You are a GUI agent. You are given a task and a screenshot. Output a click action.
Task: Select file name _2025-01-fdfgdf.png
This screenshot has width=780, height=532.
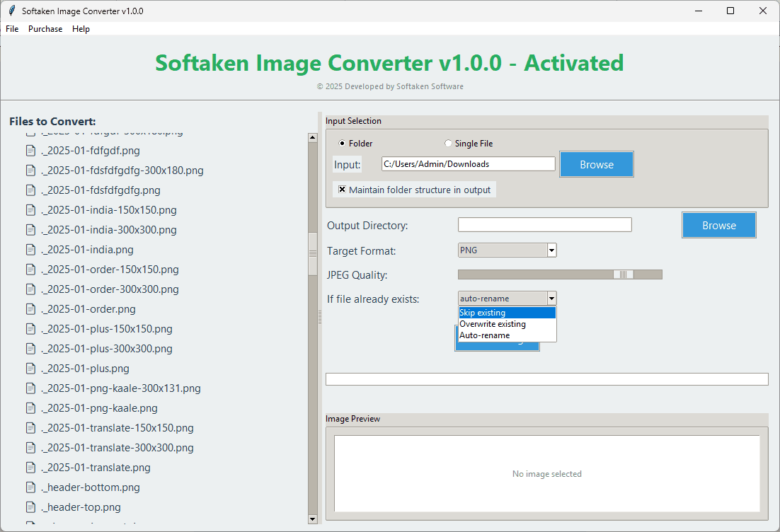(x=91, y=151)
